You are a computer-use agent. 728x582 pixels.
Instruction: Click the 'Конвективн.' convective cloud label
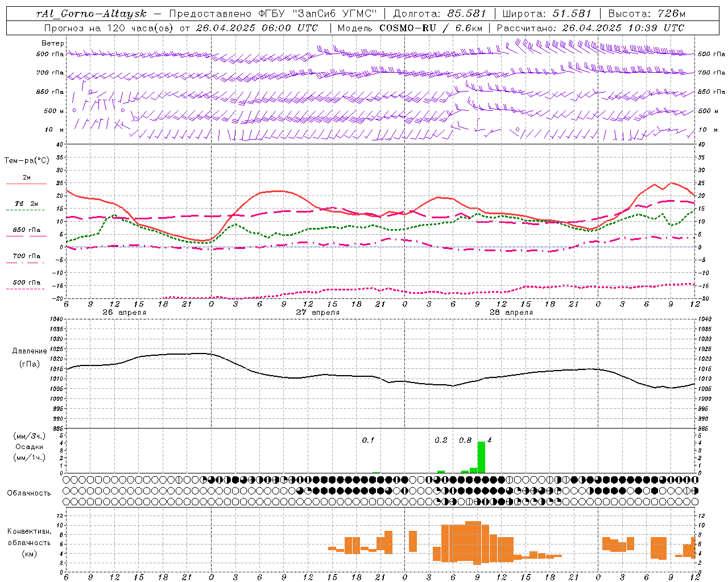(x=30, y=531)
